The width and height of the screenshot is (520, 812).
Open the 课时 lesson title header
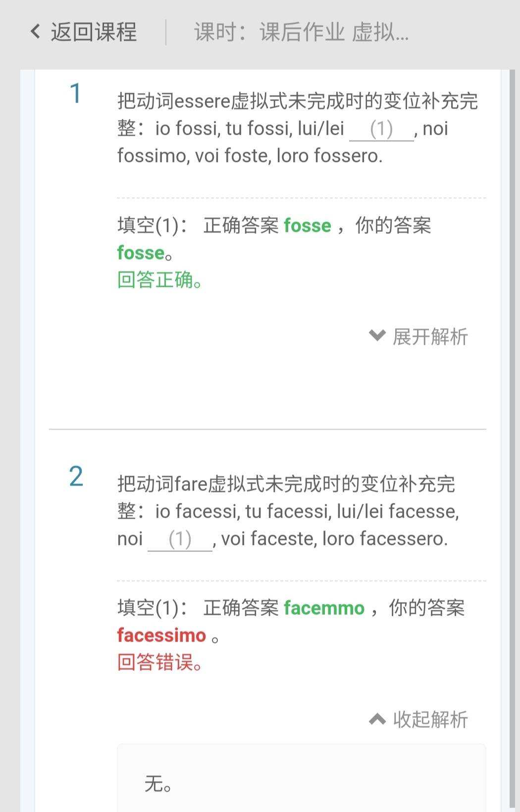click(x=301, y=32)
